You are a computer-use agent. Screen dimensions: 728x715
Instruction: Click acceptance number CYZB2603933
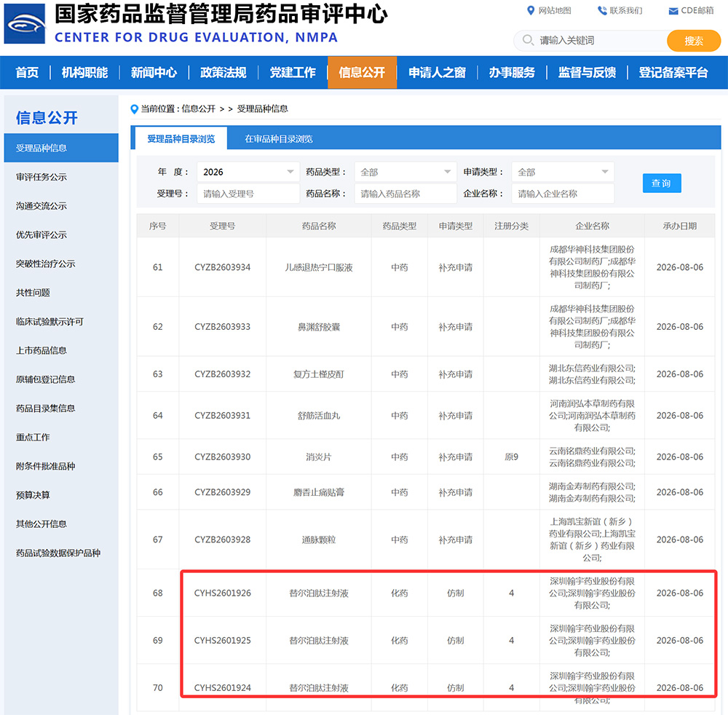pyautogui.click(x=222, y=326)
